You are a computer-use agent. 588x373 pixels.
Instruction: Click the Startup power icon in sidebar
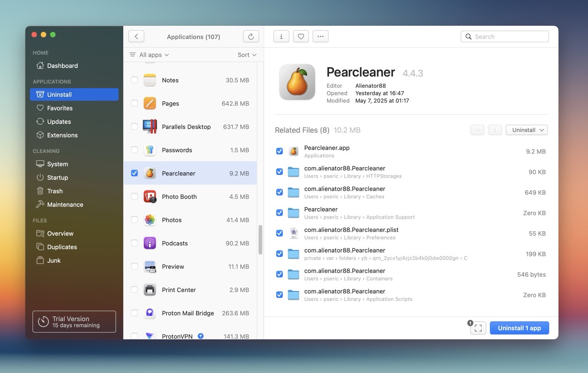coord(40,177)
